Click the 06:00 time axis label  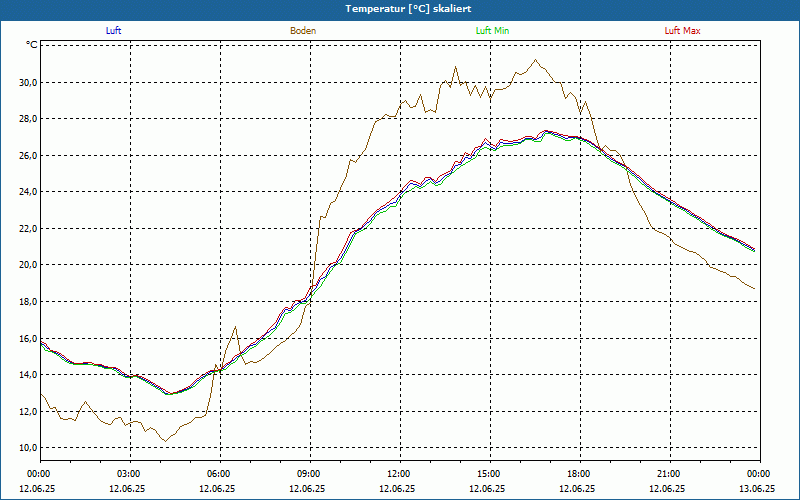pos(220,474)
